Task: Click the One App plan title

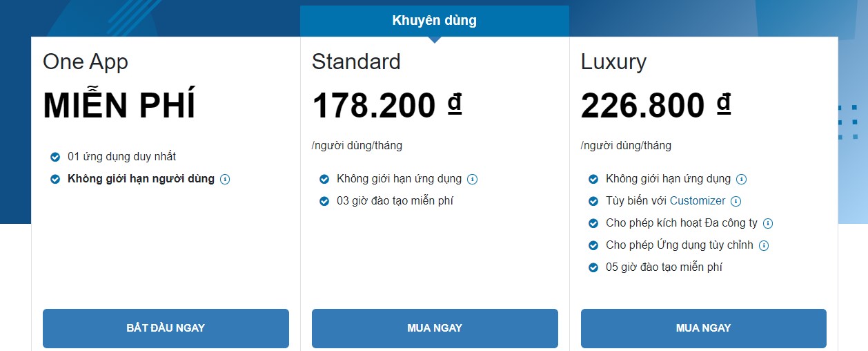Action: coord(86,62)
